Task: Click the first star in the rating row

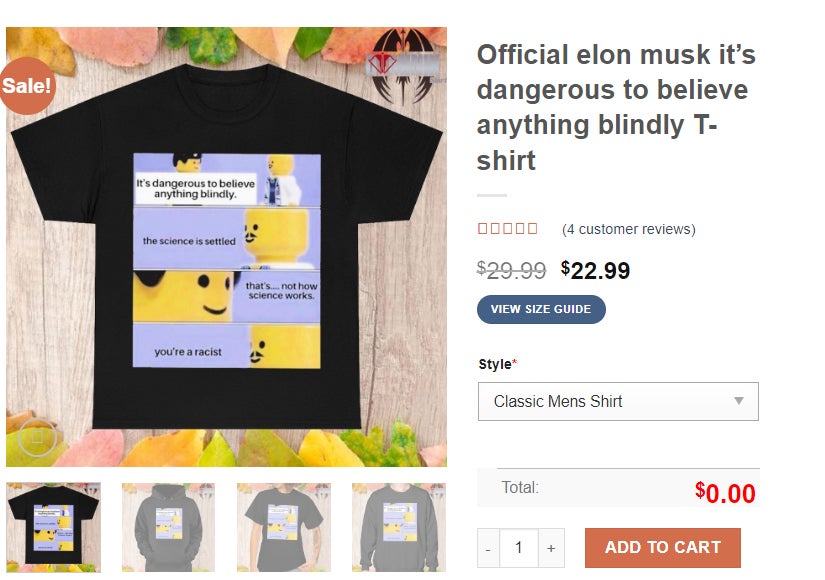Action: (483, 228)
